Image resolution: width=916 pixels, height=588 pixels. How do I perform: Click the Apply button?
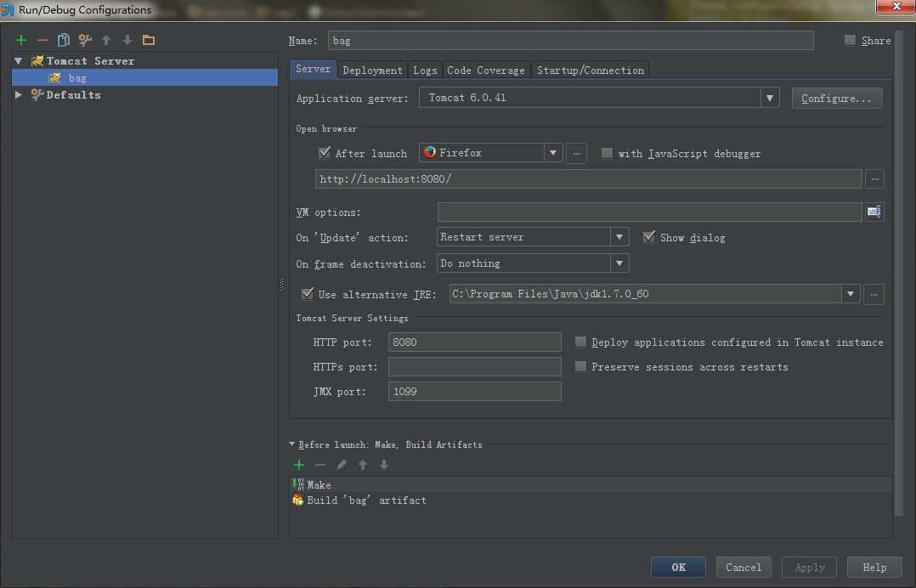pyautogui.click(x=810, y=567)
